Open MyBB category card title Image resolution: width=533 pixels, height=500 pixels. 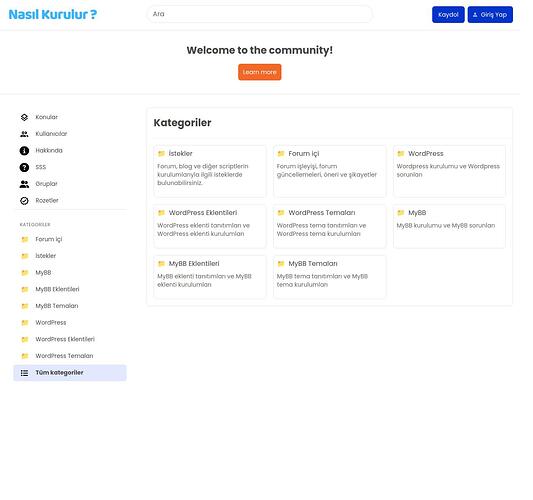(x=417, y=213)
